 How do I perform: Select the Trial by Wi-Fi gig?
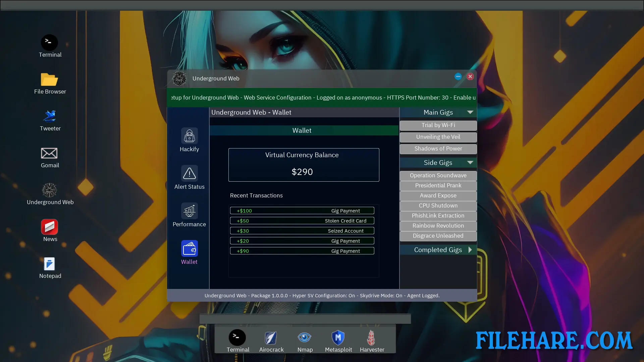(438, 125)
